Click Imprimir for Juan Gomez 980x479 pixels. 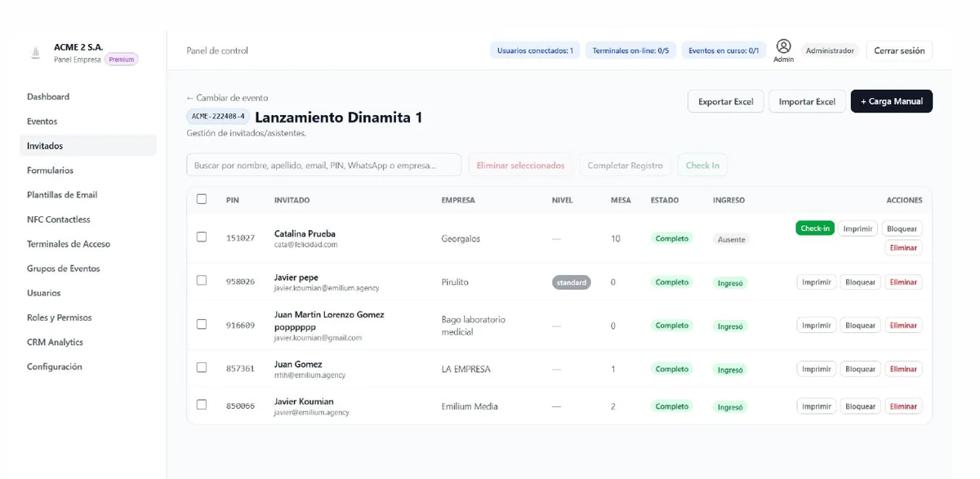coord(816,369)
